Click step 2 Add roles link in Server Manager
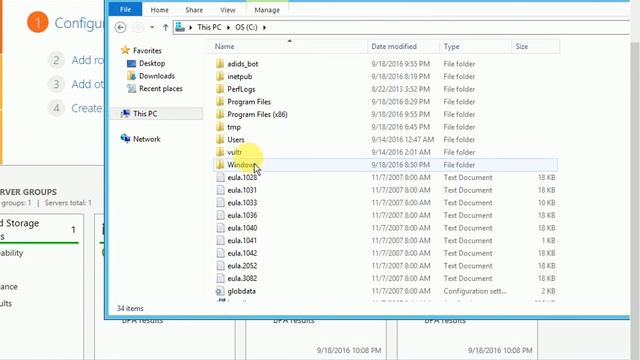Screen dimensions: 640x360 [87, 60]
